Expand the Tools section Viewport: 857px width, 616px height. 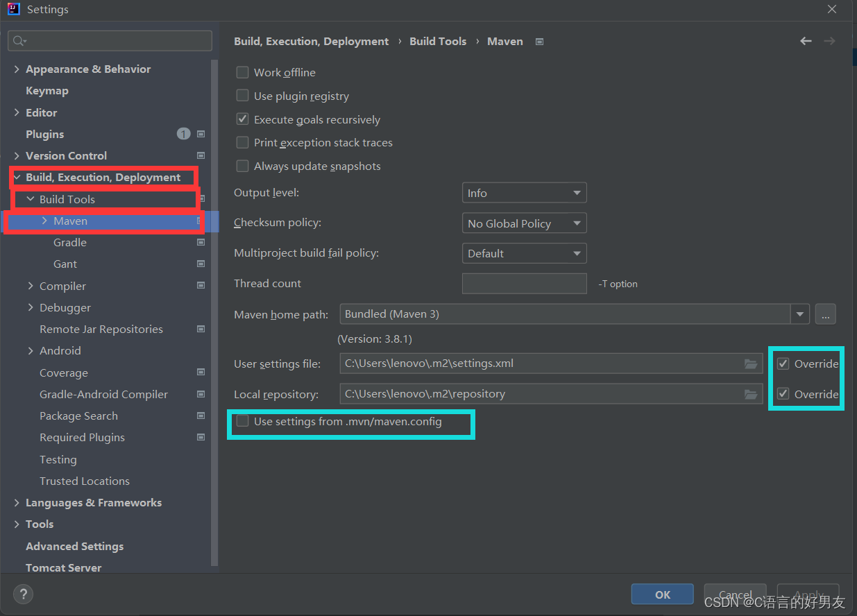pos(17,524)
